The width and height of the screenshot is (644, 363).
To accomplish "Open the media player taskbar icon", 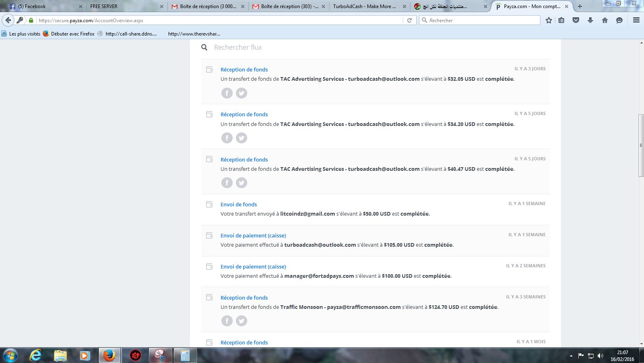I will tap(85, 355).
